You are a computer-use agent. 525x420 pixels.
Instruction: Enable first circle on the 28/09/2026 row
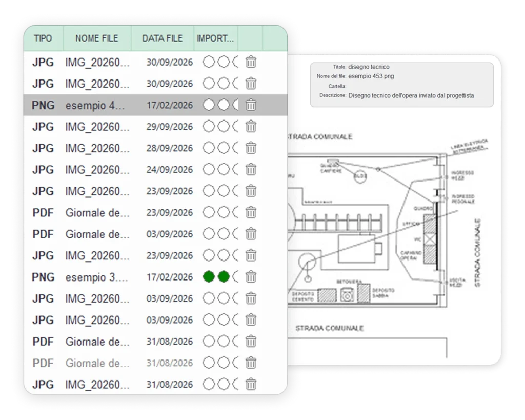coord(209,148)
